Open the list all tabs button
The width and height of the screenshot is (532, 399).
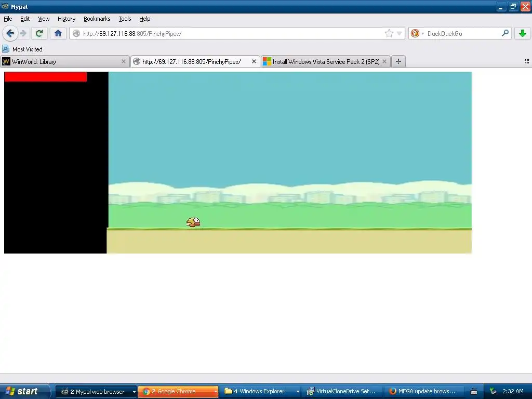[x=527, y=61]
